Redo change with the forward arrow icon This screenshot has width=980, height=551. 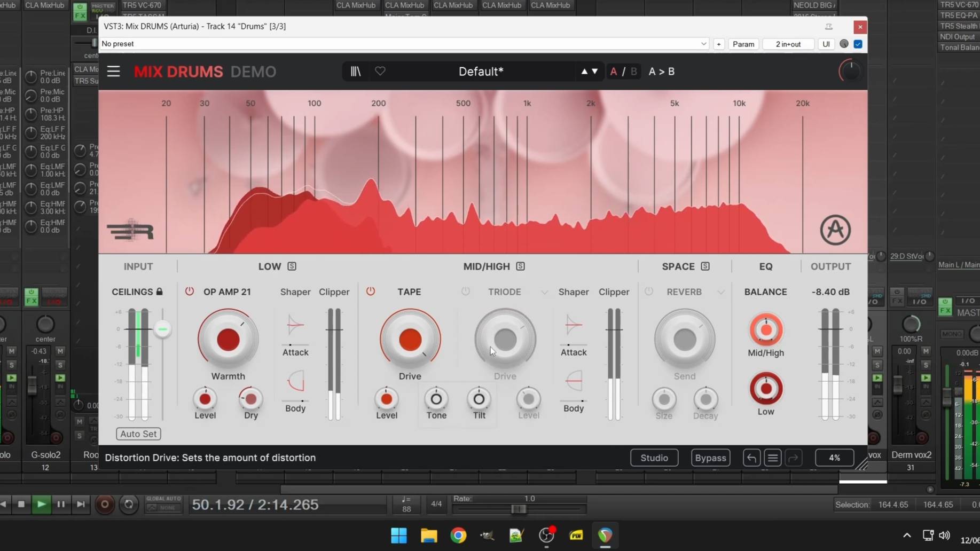coord(794,458)
